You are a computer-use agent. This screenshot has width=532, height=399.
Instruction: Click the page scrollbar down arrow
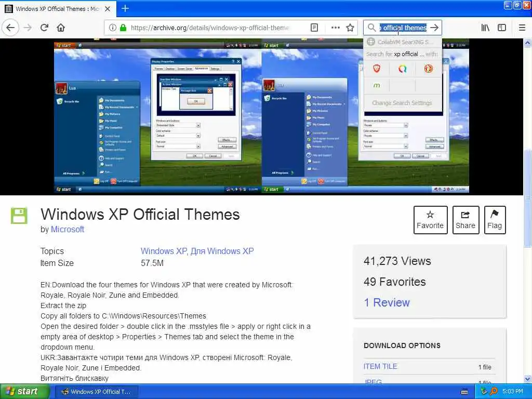tap(527, 379)
